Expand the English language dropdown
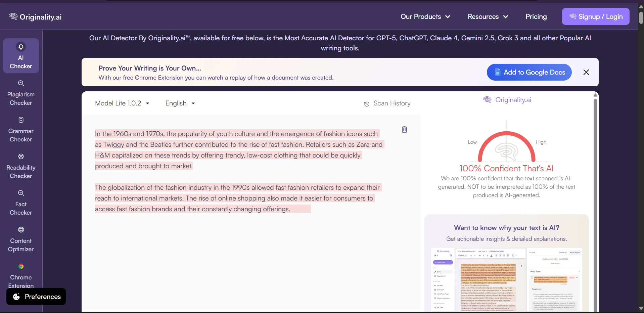This screenshot has height=313, width=644. click(x=180, y=103)
